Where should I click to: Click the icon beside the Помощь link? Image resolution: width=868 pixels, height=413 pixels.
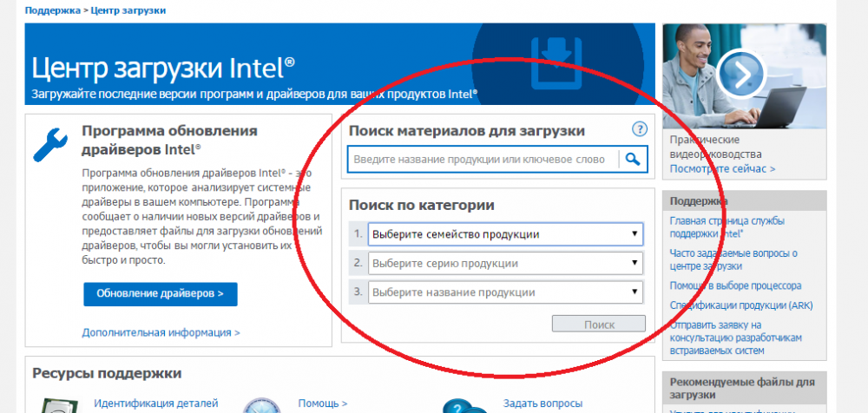261,406
